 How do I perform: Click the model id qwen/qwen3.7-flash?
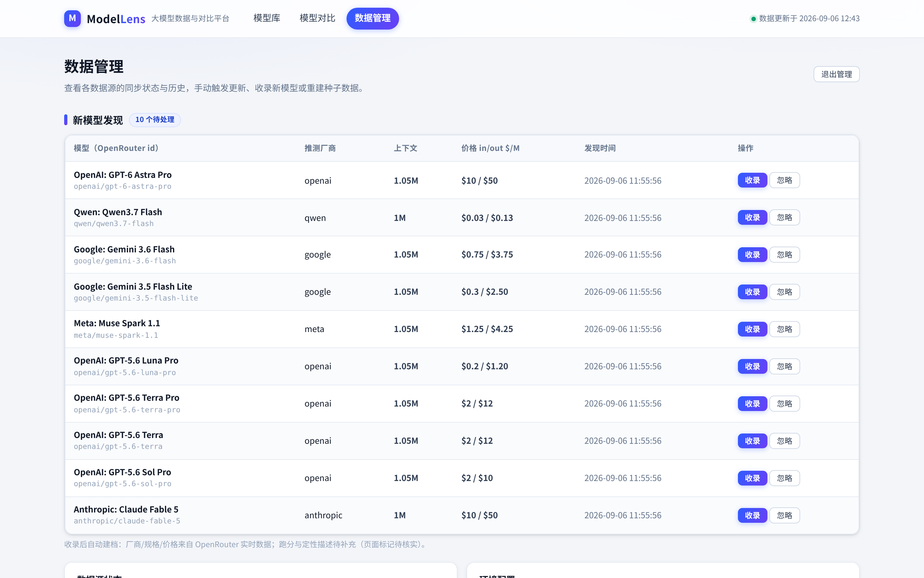114,223
